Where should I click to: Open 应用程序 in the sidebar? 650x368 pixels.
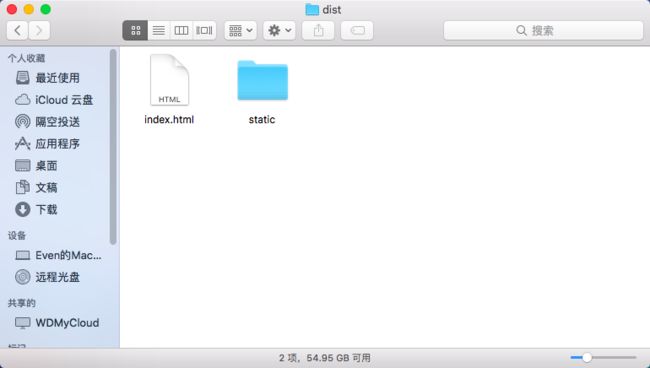click(x=58, y=144)
